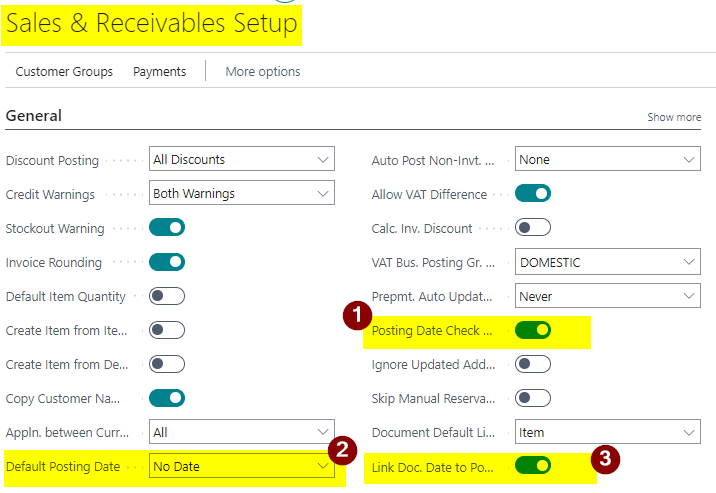Turn off Posting Date Check toggle
Screen dimensions: 716x493
[x=532, y=330]
